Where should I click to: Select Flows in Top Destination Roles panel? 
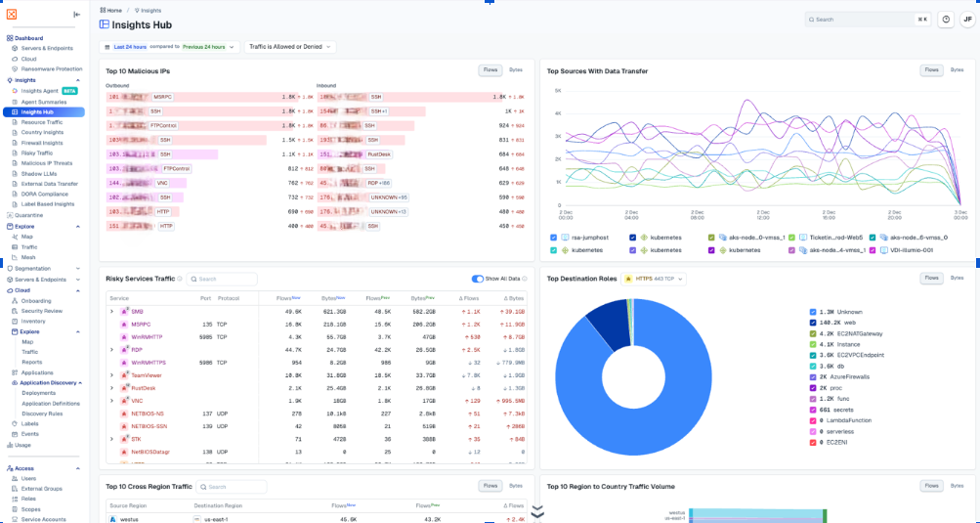point(931,278)
